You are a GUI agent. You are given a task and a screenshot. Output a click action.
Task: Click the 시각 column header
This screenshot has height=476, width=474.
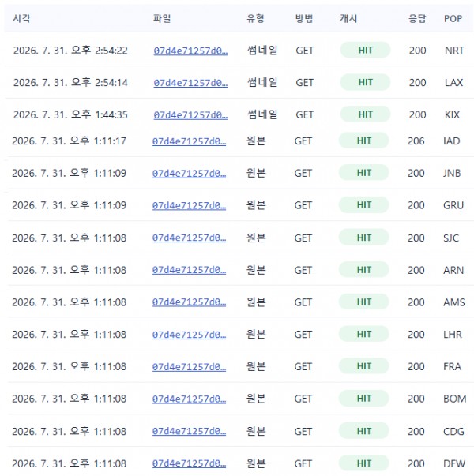click(21, 18)
